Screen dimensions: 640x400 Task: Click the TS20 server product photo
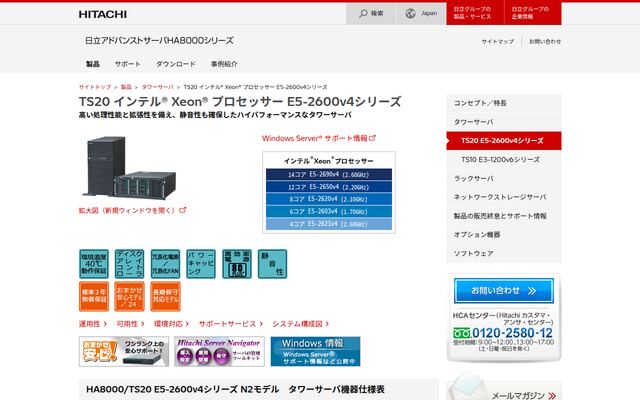point(129,167)
